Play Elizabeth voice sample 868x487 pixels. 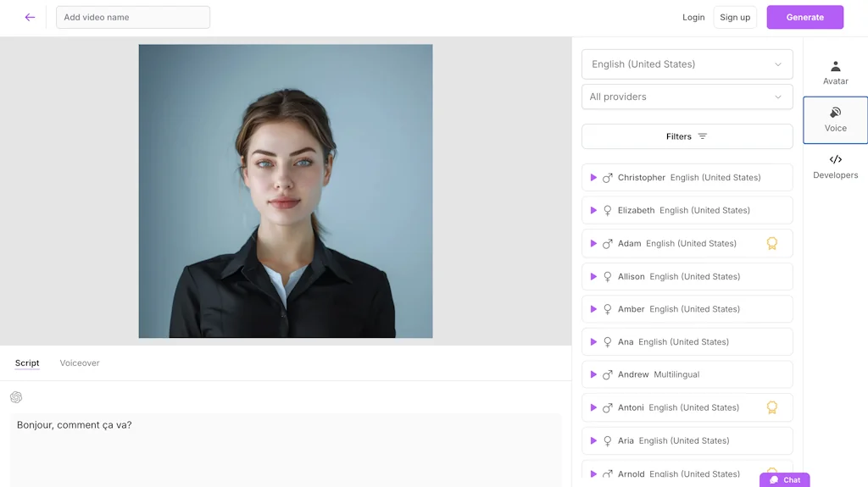tap(593, 210)
